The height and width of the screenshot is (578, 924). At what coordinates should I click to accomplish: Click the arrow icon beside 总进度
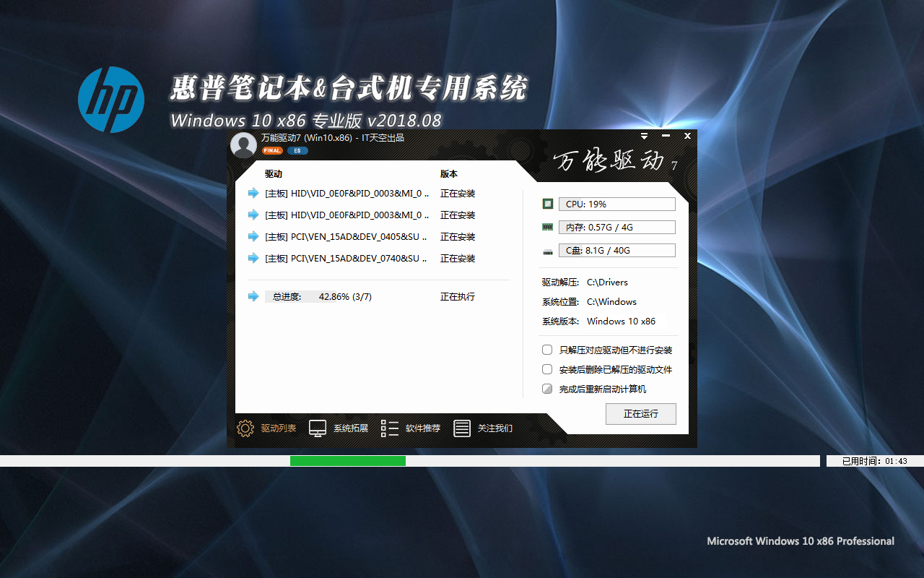[253, 296]
